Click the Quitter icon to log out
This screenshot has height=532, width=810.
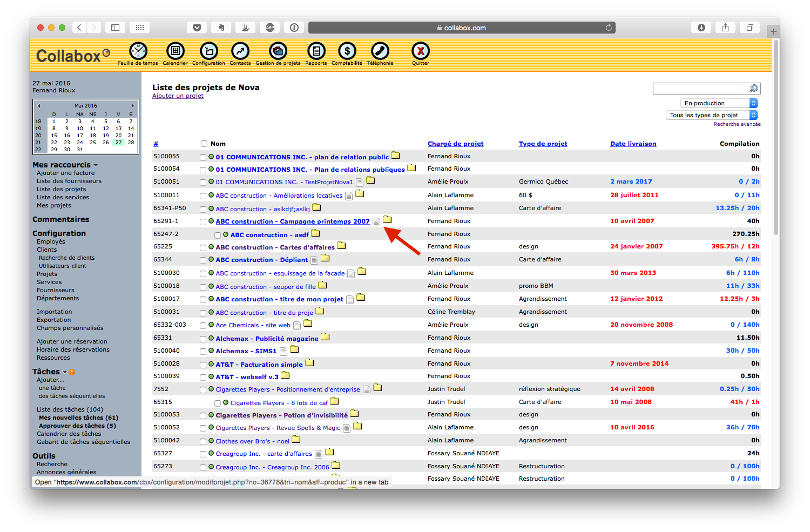click(420, 50)
